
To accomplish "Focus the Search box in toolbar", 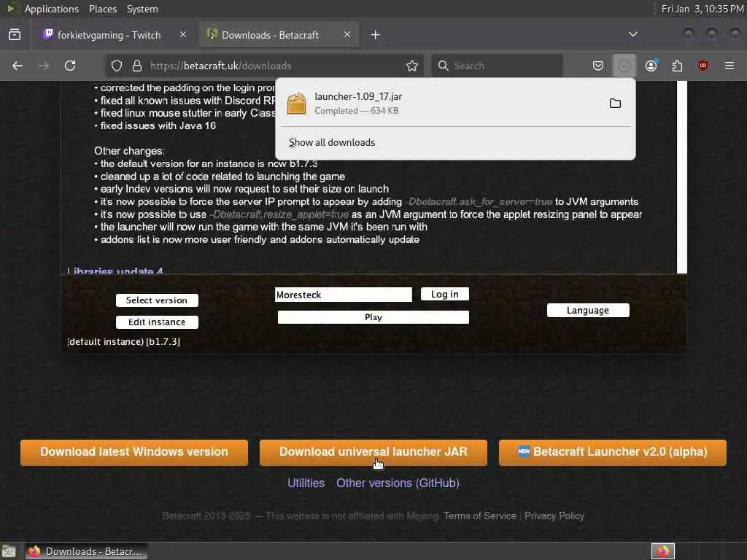I will coord(497,66).
